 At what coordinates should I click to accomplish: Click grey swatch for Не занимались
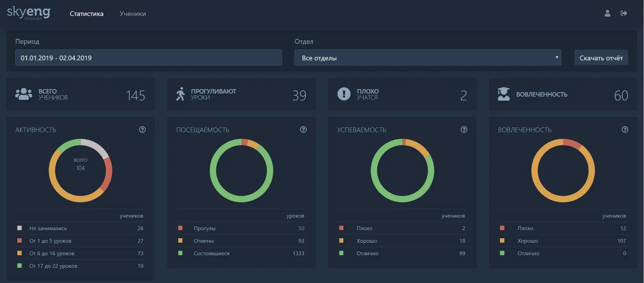tap(20, 228)
